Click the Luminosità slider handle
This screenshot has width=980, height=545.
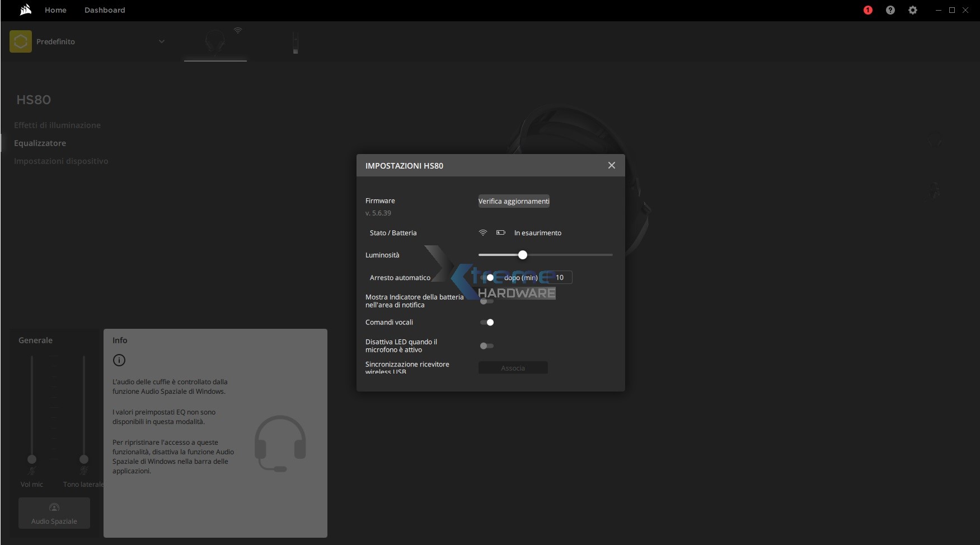tap(522, 255)
